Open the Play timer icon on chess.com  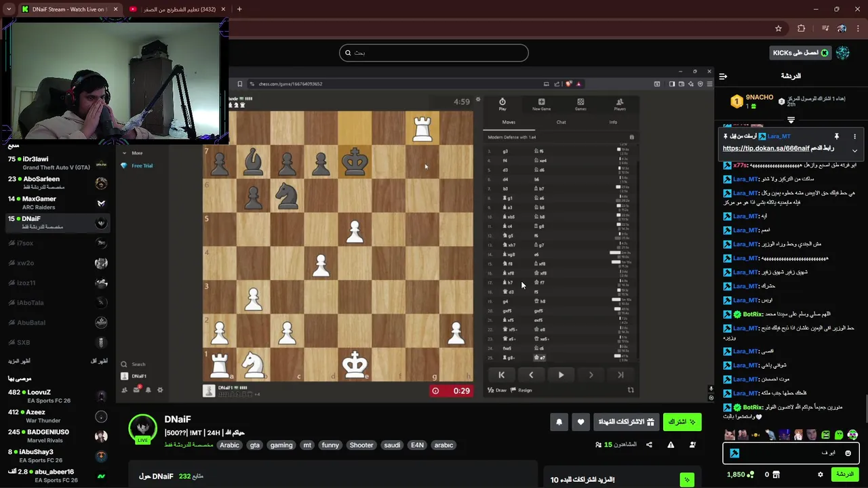502,104
